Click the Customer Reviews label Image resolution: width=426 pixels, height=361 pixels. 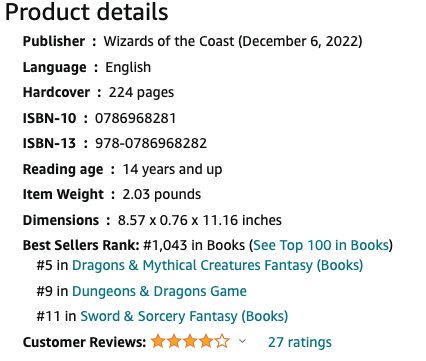tap(84, 342)
